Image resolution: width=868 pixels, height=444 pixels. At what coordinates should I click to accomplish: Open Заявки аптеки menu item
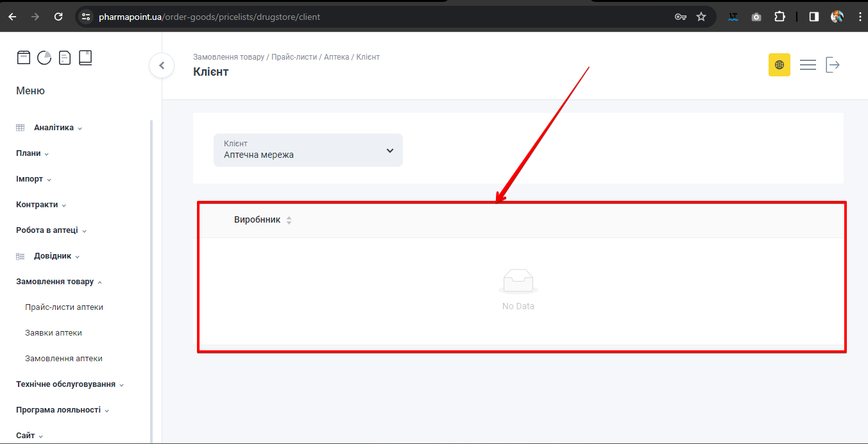click(x=53, y=333)
